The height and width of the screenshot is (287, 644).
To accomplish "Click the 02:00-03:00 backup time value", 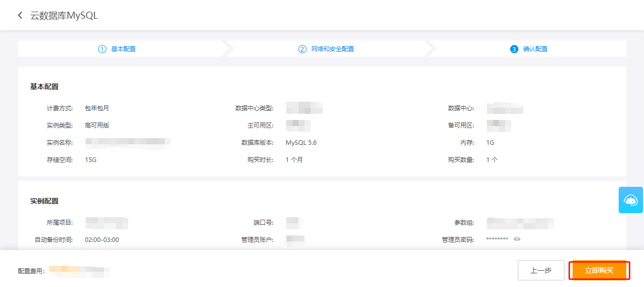I will (102, 239).
